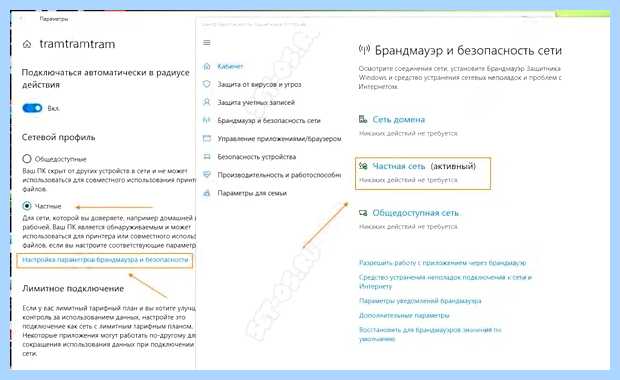This screenshot has width=620, height=380.
Task: Open Кабинет in the sidebar
Action: (x=230, y=66)
